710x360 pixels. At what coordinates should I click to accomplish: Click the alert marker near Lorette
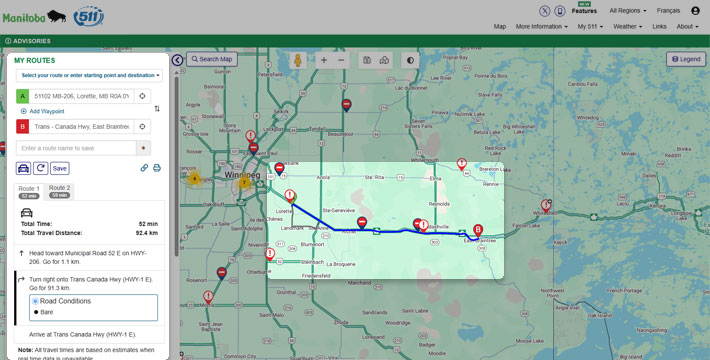[290, 196]
